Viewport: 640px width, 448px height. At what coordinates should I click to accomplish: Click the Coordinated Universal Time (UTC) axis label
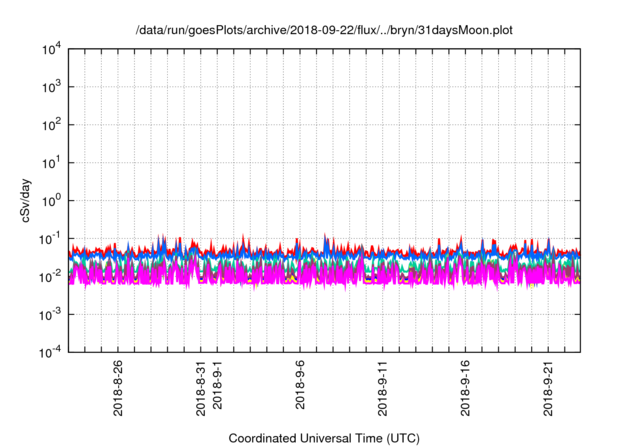click(x=325, y=438)
